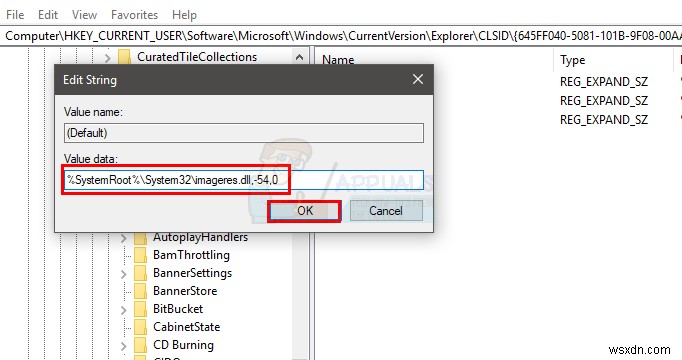
Task: Select the AutoplayHandlers folder icon
Action: pos(140,238)
